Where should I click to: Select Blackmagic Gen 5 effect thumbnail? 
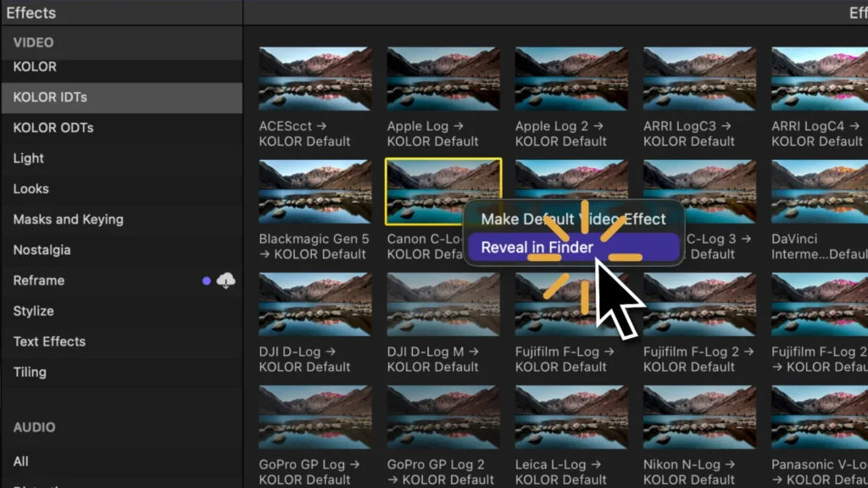315,191
